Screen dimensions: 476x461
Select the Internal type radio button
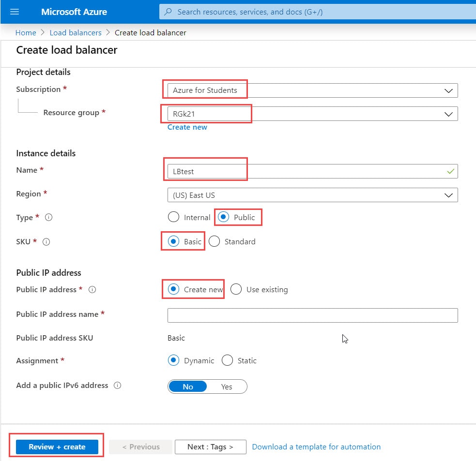click(173, 217)
